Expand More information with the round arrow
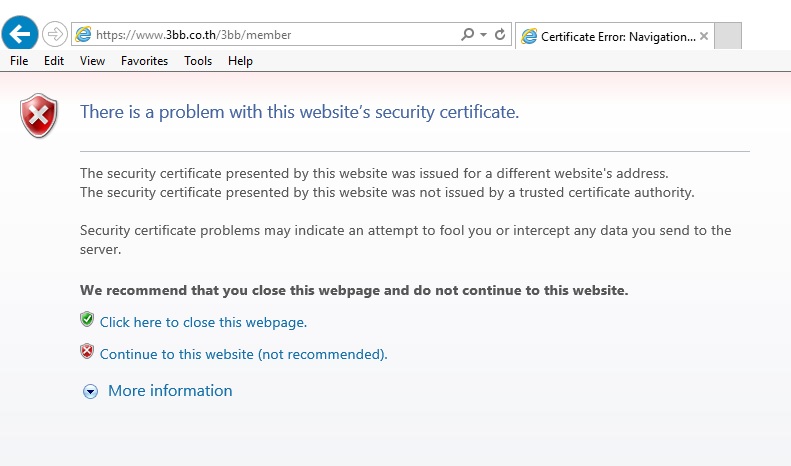The image size is (791, 466). pos(91,392)
